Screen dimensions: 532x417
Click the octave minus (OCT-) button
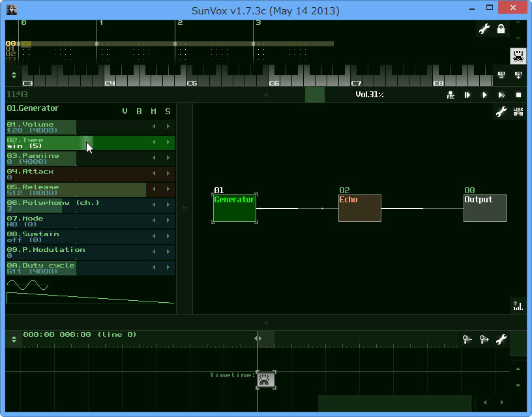(x=501, y=76)
